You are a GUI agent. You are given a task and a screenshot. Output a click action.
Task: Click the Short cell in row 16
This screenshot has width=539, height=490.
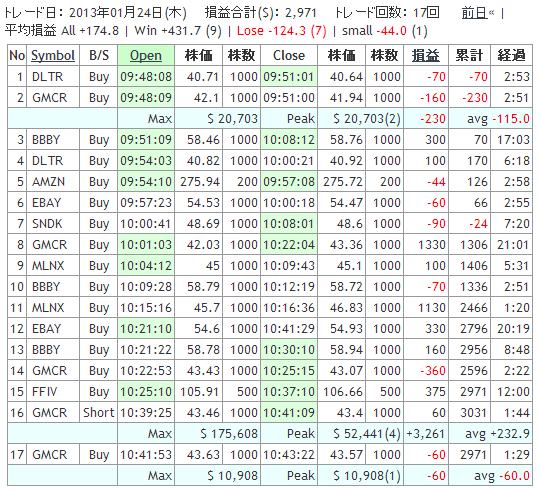pos(99,412)
